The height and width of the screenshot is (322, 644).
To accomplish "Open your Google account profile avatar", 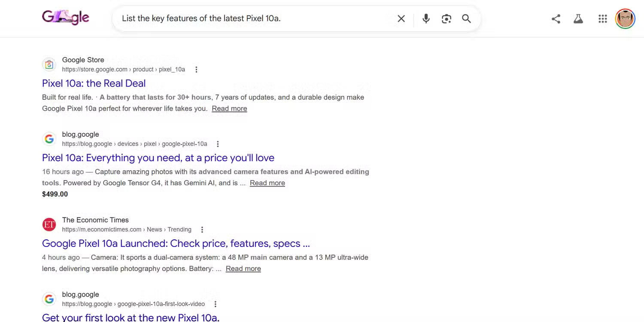I will click(x=625, y=18).
